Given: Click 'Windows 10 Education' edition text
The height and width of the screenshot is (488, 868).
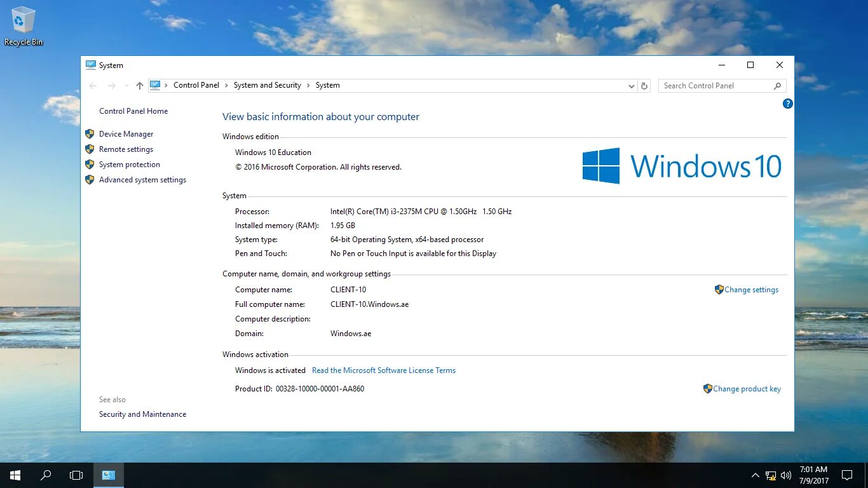Looking at the screenshot, I should [273, 152].
